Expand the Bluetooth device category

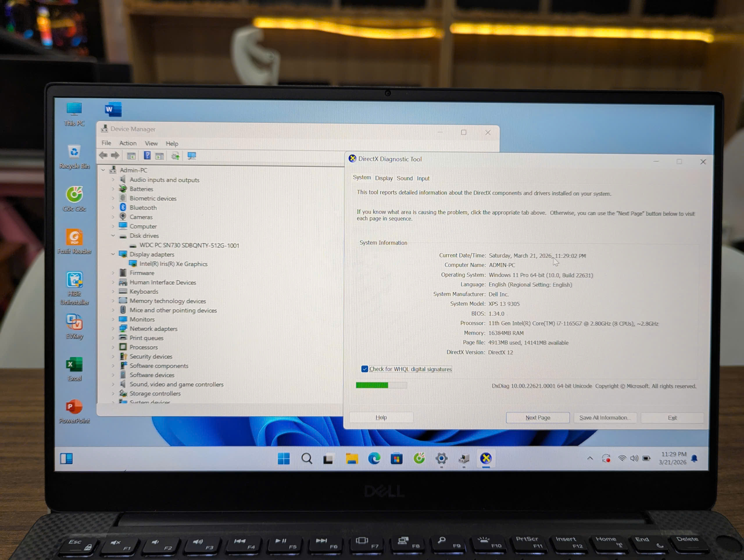point(113,207)
